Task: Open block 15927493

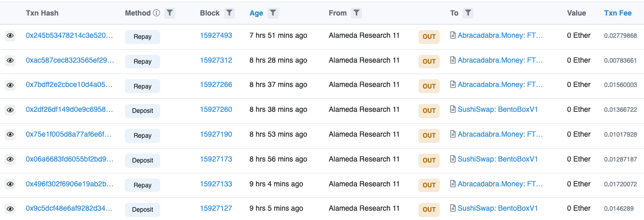Action: point(216,36)
